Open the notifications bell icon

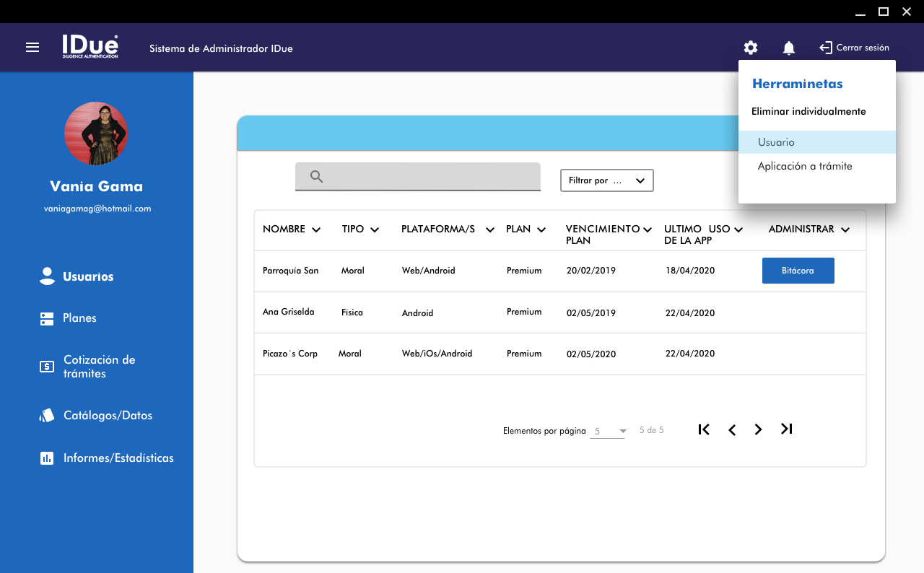click(789, 48)
